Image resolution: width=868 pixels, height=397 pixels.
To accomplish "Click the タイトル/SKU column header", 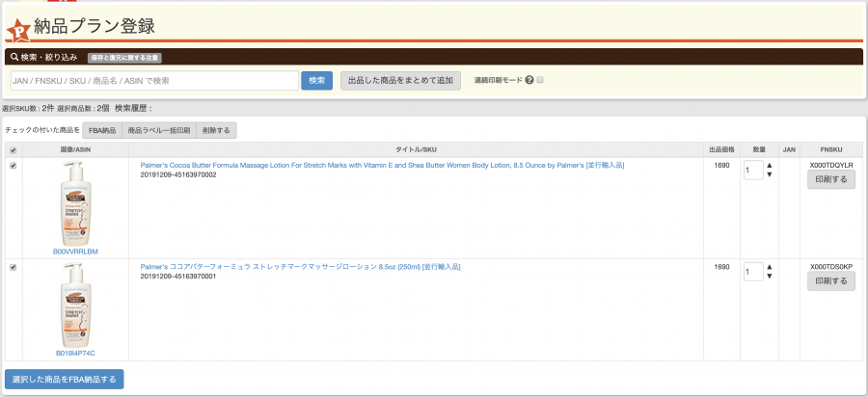I will (416, 150).
